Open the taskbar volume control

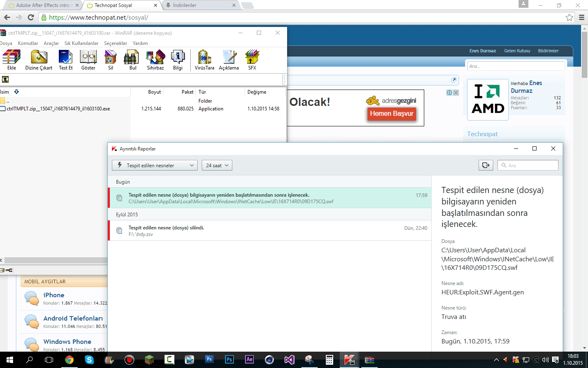545,360
